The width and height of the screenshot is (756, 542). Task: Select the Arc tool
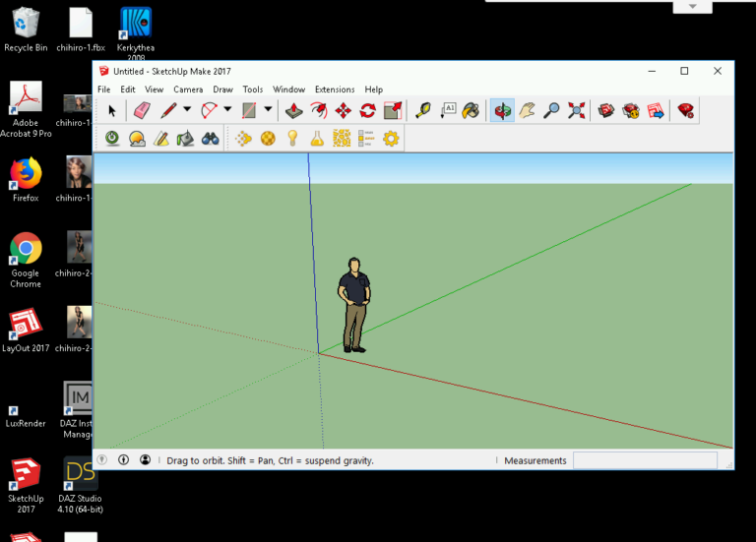[210, 111]
